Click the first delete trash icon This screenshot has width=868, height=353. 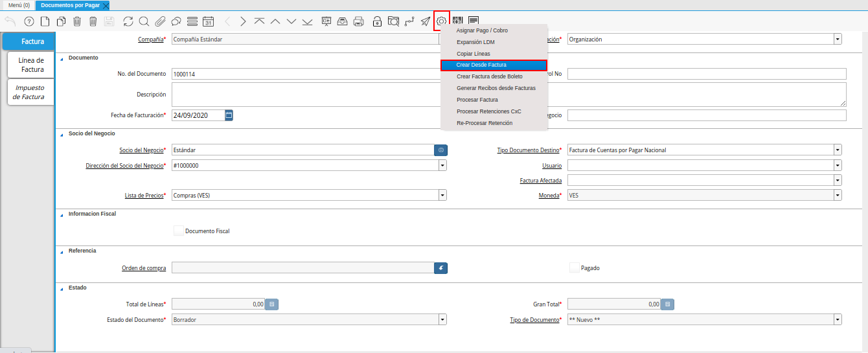(x=77, y=21)
